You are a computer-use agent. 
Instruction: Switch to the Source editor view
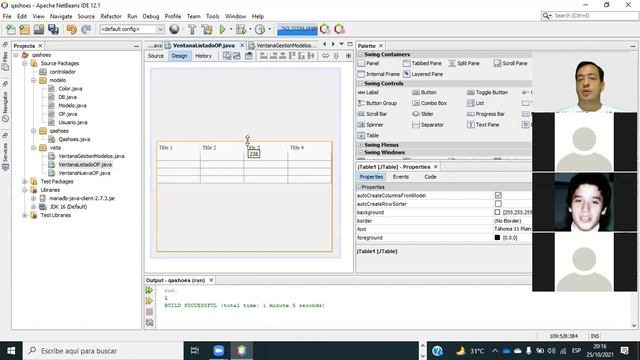[156, 56]
